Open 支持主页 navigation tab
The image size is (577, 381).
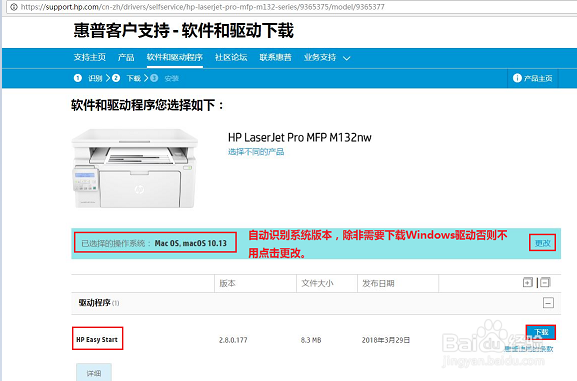click(89, 57)
